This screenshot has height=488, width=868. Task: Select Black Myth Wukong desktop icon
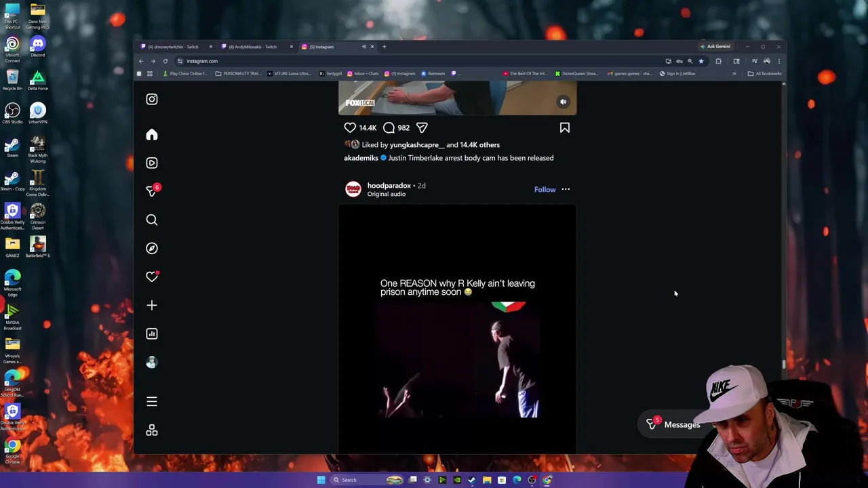click(x=38, y=150)
